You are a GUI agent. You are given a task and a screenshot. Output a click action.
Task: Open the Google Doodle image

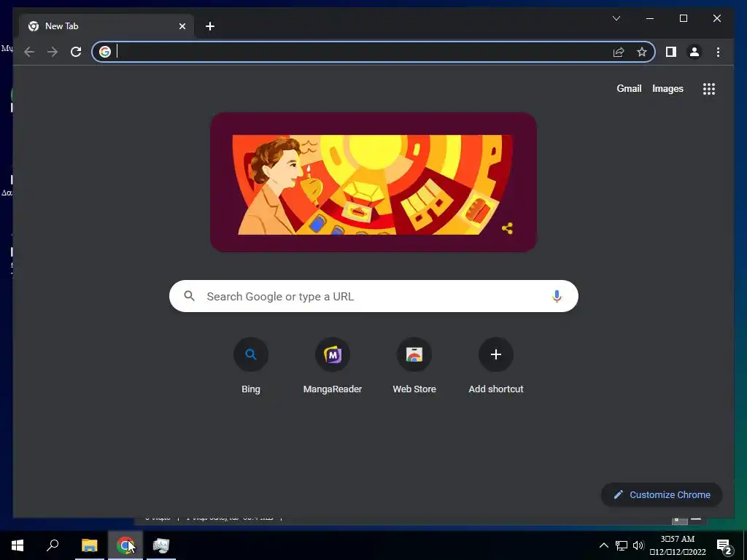click(373, 182)
